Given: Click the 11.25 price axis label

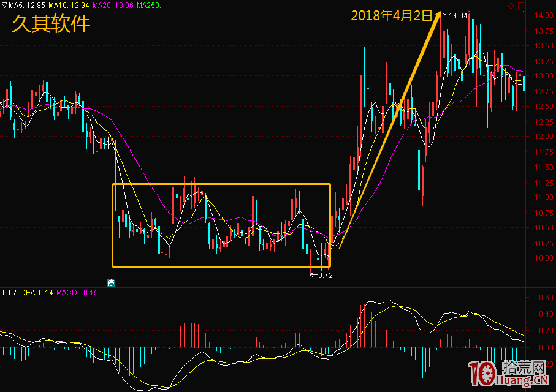Looking at the screenshot, I should 544,183.
